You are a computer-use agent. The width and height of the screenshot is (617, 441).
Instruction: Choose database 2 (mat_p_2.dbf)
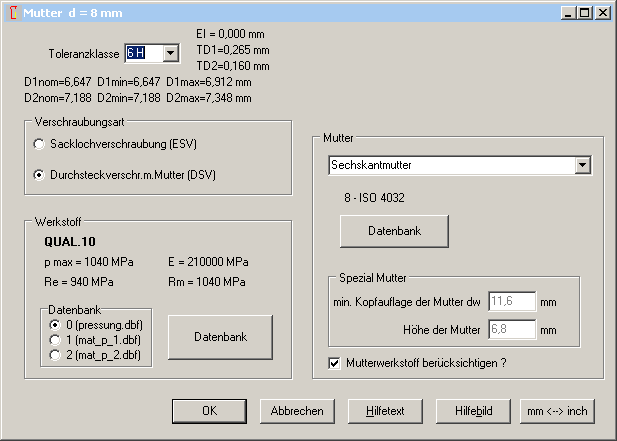[55, 354]
